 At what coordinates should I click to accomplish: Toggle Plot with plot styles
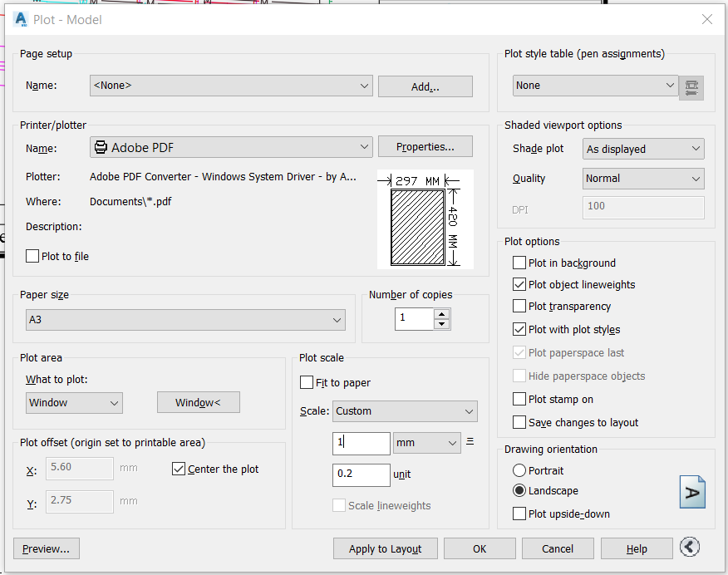(x=519, y=330)
